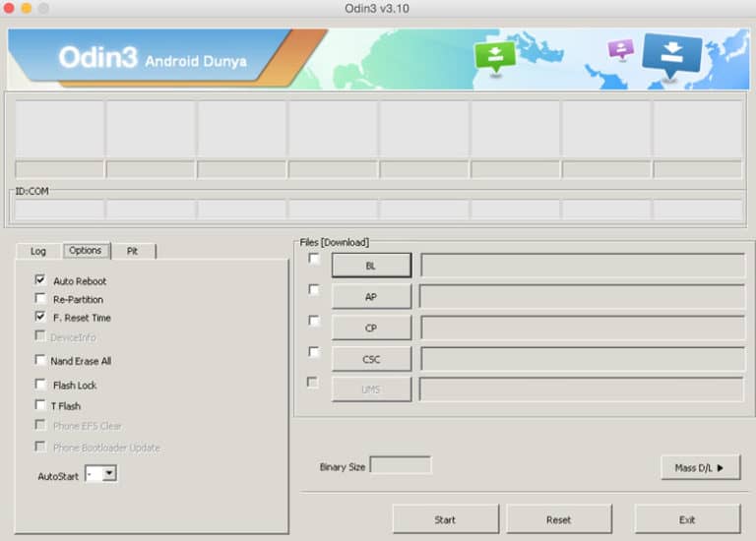Image resolution: width=756 pixels, height=541 pixels.
Task: Click the blue download icon in banner
Action: 671,53
